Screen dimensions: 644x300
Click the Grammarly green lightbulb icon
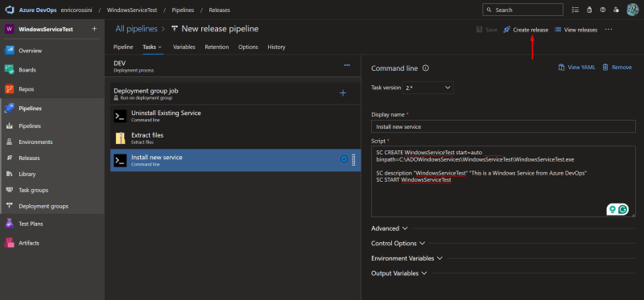pyautogui.click(x=613, y=209)
